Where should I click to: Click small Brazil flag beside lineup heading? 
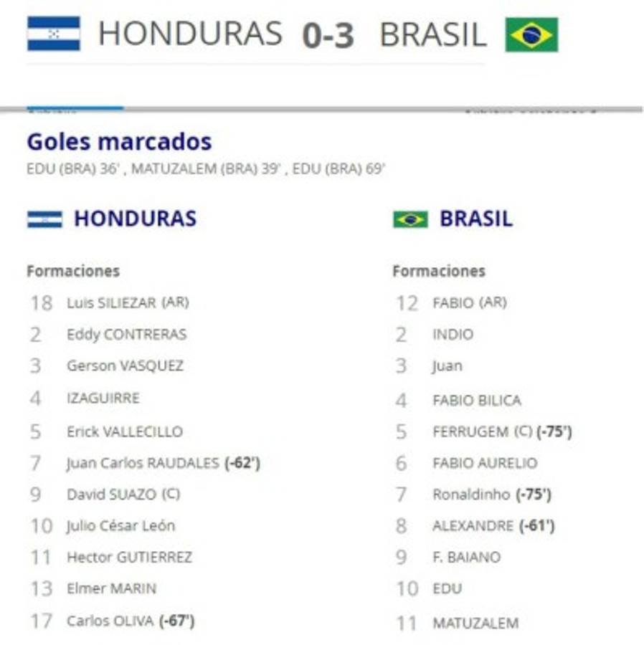[x=410, y=219]
